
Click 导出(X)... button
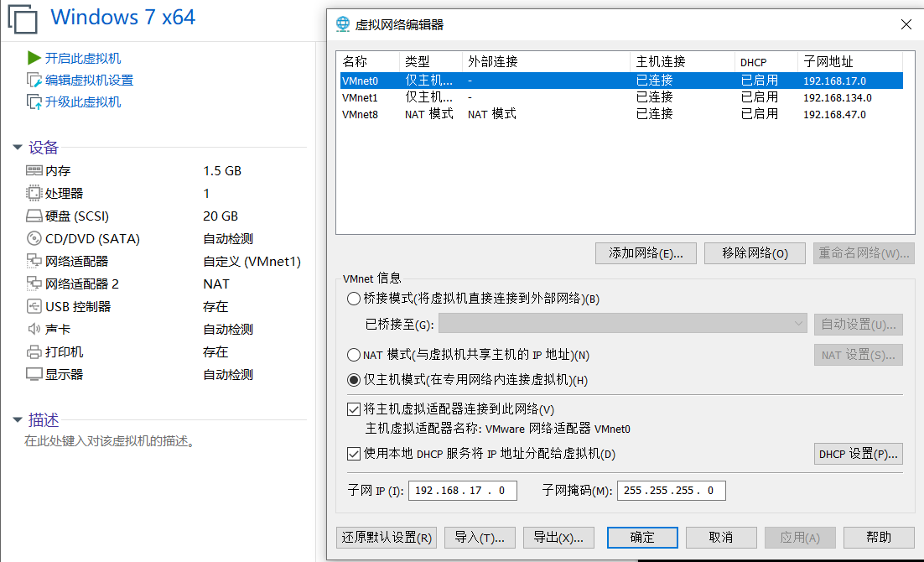(x=558, y=538)
